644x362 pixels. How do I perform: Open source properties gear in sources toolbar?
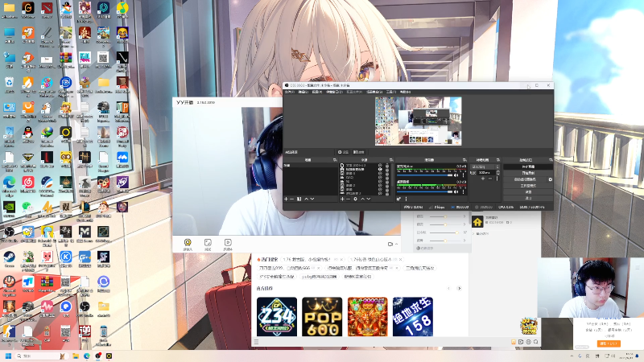pos(355,199)
